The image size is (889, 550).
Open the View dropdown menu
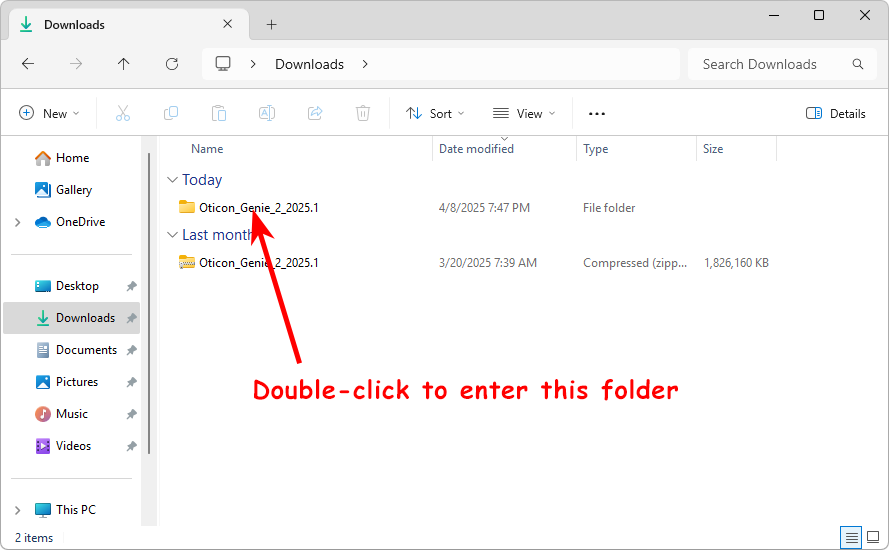point(524,114)
